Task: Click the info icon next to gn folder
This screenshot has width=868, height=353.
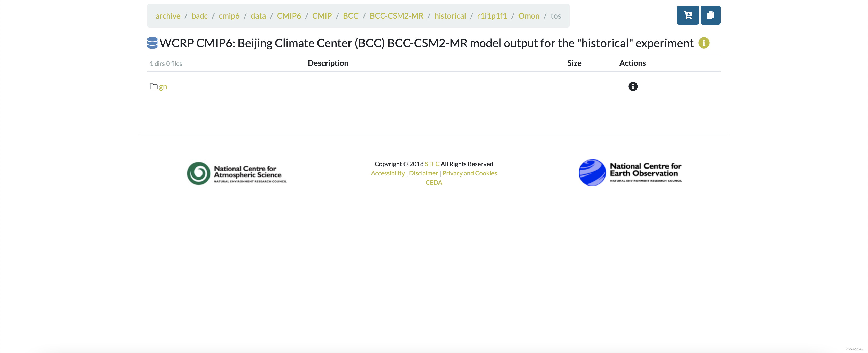Action: [633, 86]
